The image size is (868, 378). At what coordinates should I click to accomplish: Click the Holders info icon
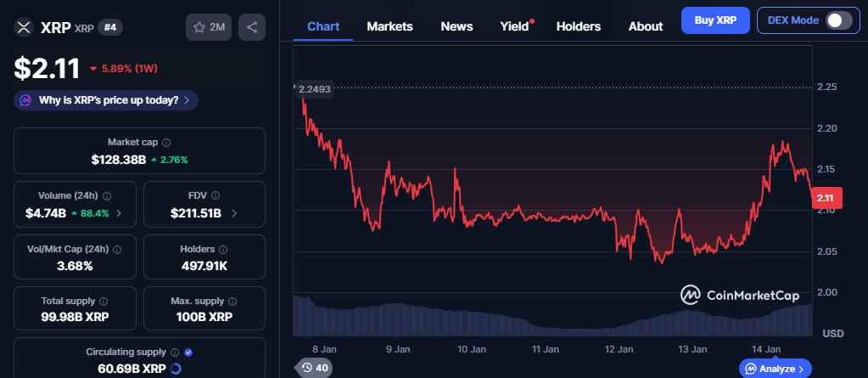pos(224,250)
